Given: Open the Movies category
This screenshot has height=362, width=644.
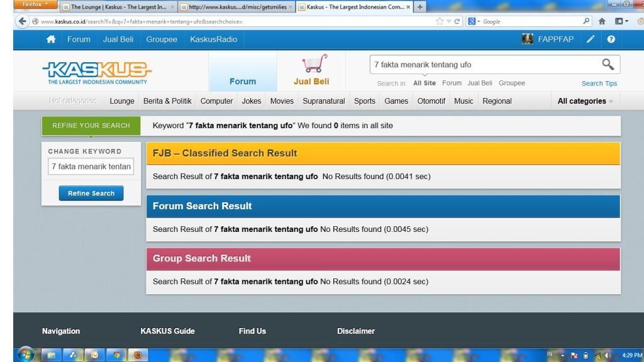Looking at the screenshot, I should (282, 101).
